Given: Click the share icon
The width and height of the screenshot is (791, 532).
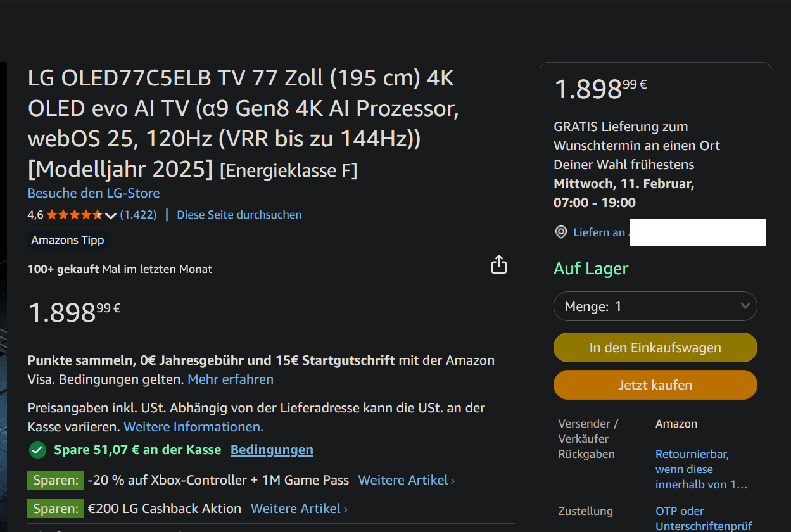Looking at the screenshot, I should (x=499, y=264).
